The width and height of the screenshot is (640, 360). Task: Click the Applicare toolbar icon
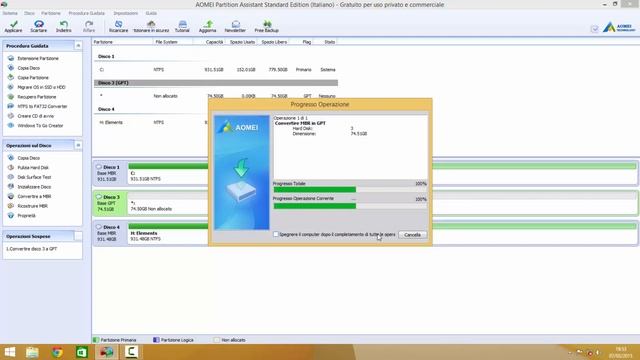point(13,27)
